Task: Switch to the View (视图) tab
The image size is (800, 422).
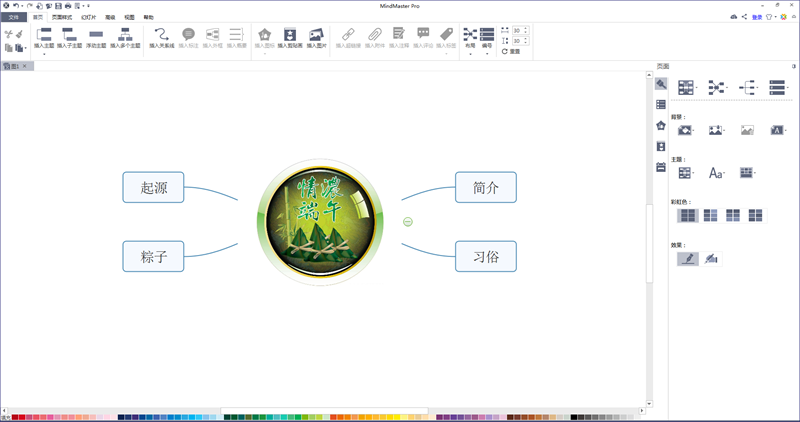Action: click(x=130, y=17)
